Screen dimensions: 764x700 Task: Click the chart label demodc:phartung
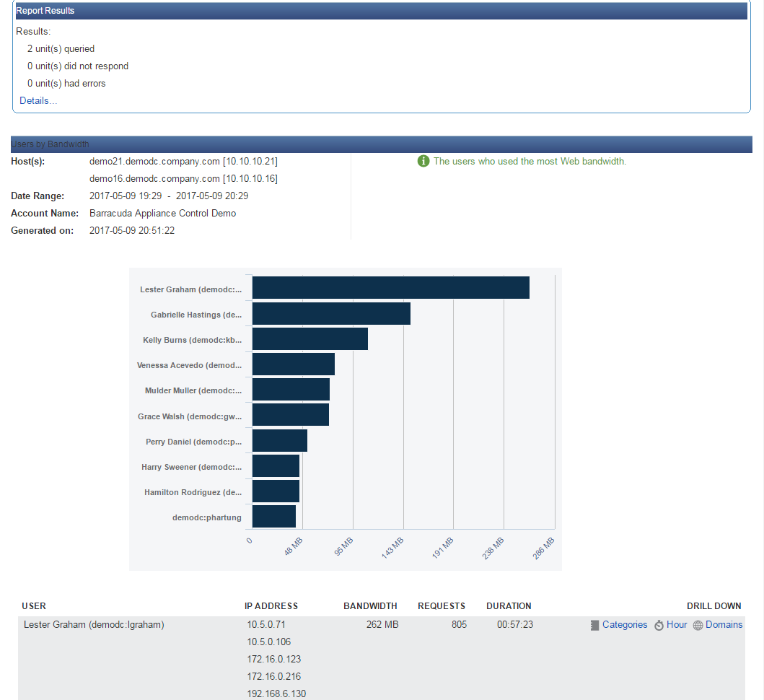207,517
